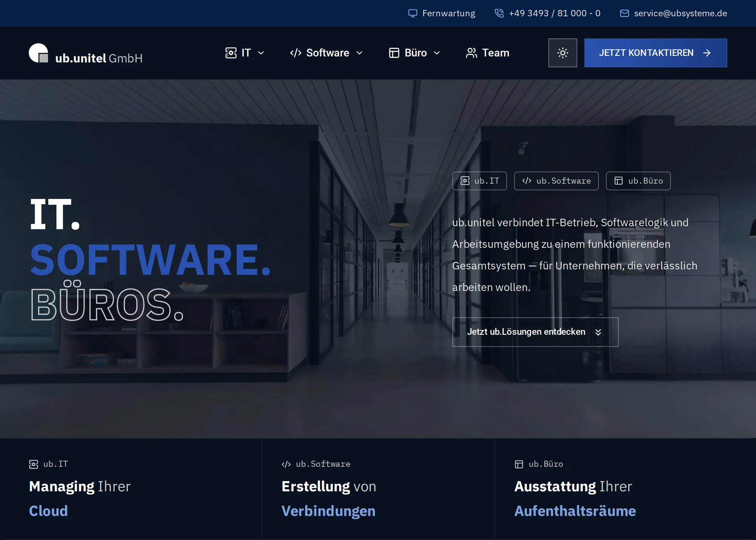756x540 pixels.
Task: Click icon inside the ub.IT hero tag
Action: coord(465,181)
